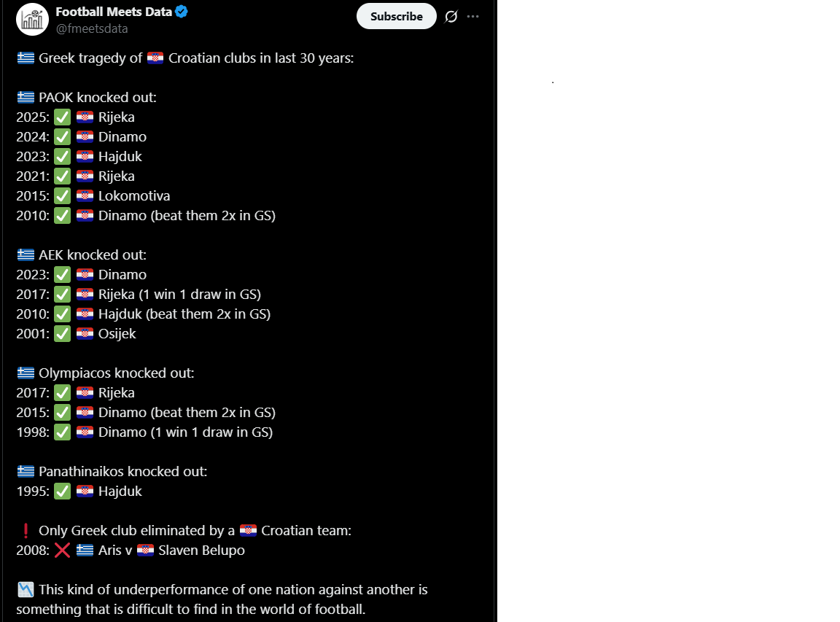Click the Greek flag before Olympiacos knocked out
The image size is (840, 622).
click(26, 373)
